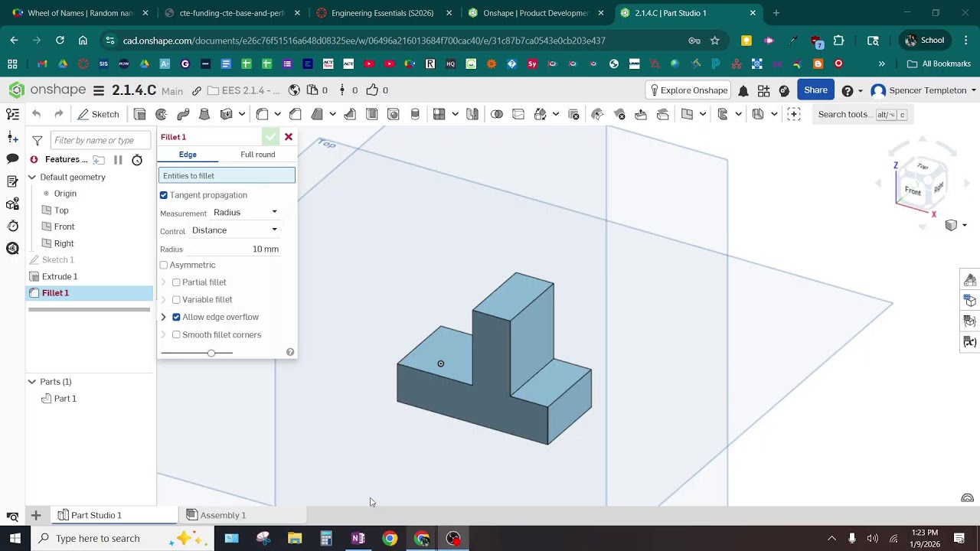Screen dimensions: 980x551
Task: Click the Entities to fillet selection box
Action: 227,176
